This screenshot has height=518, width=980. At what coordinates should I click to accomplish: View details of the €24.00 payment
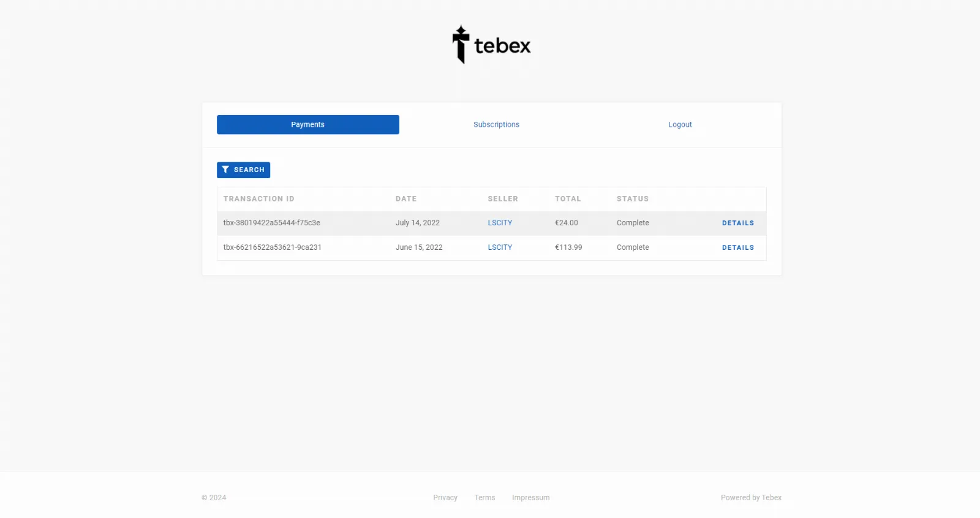coord(738,223)
